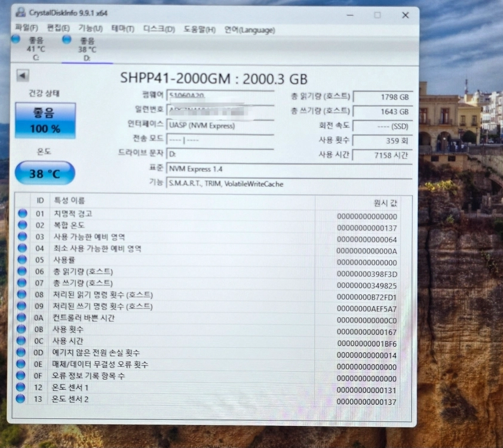Click the interface field UASP (NVM Express)
Screen dimensions: 503x448
coord(220,125)
